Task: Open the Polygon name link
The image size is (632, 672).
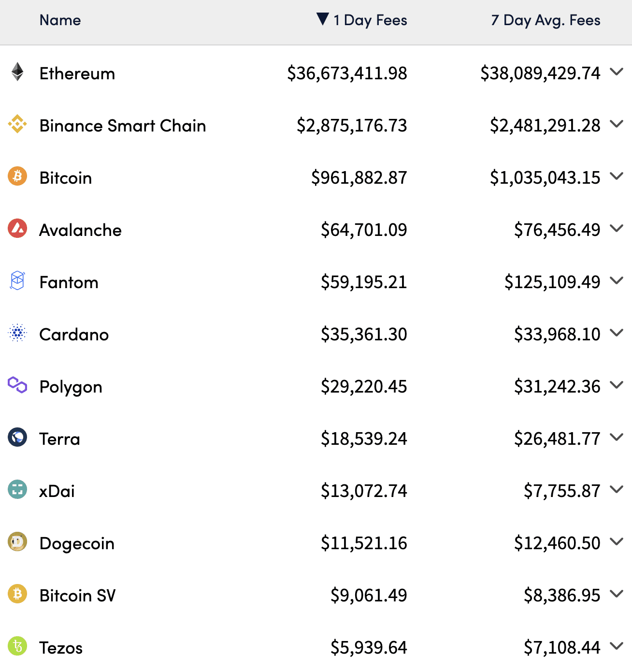Action: 71,387
